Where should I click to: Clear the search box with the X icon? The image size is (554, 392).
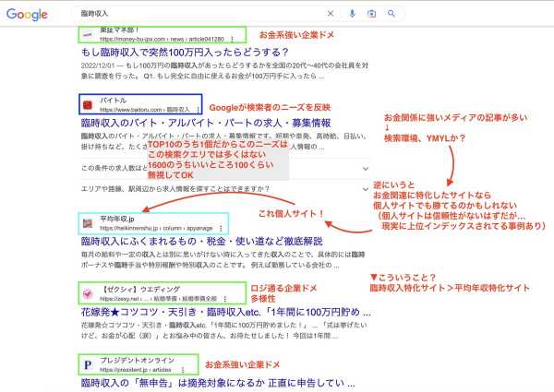(331, 14)
